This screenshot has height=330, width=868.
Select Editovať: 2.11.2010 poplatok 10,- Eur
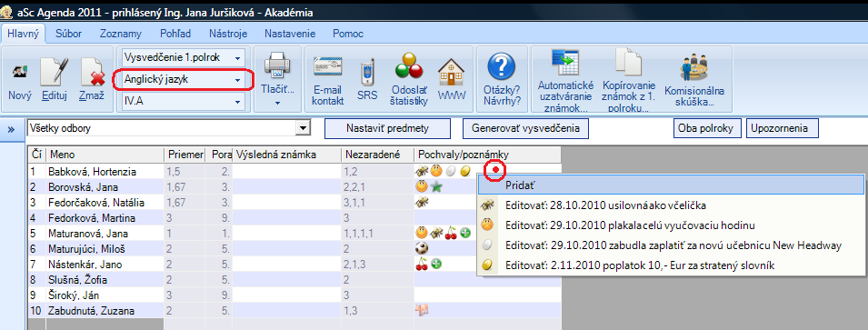pos(671,265)
